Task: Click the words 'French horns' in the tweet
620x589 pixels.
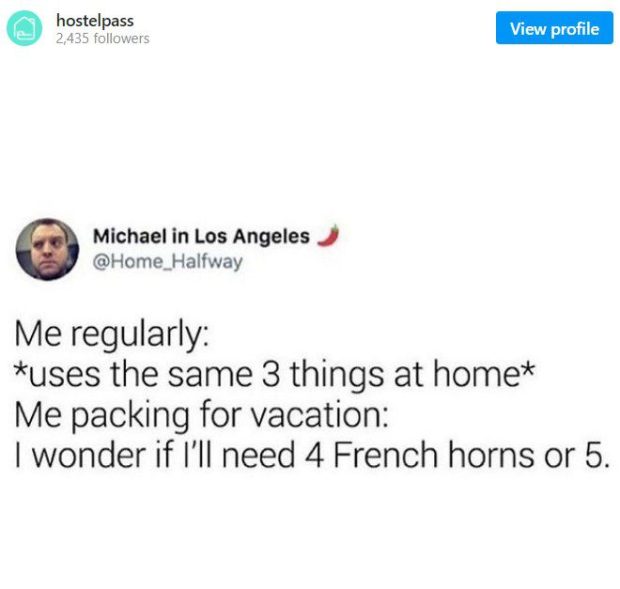Action: coord(434,455)
